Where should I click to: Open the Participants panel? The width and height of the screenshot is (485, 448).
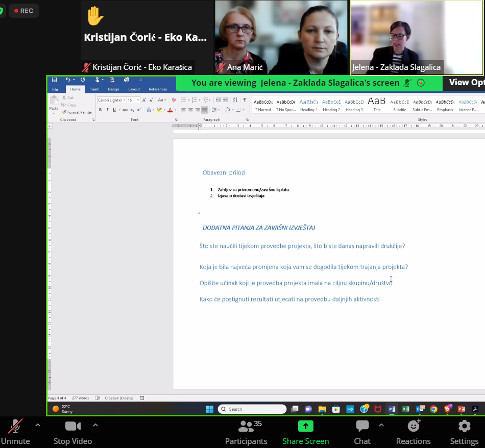tap(246, 431)
